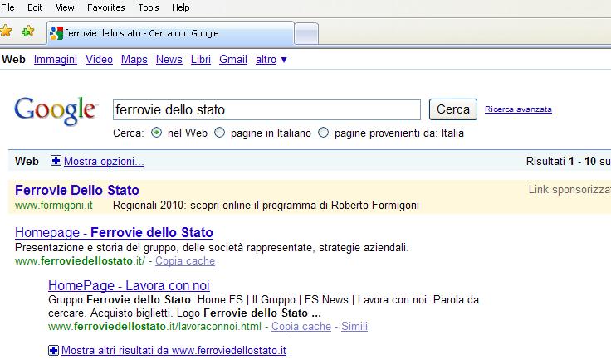Viewport: 611px width, 364px height.
Task: Open the Tools menu
Action: click(x=149, y=7)
